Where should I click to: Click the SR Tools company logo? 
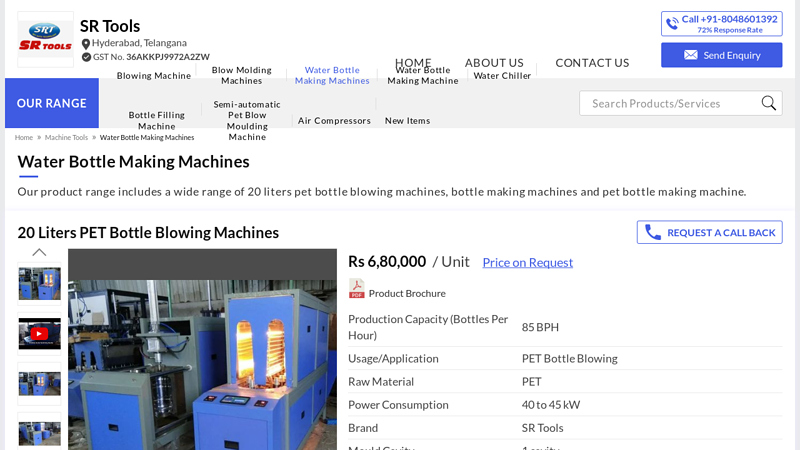45,39
